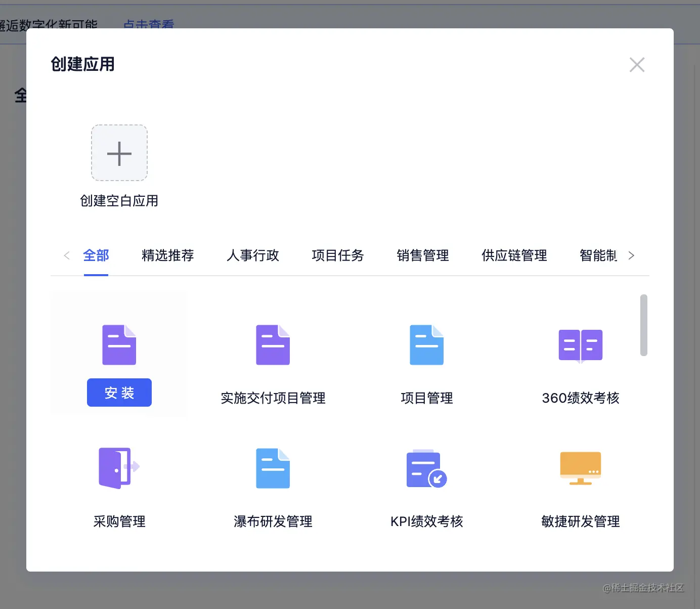Select the 实施交付项目管理 template icon

[273, 345]
